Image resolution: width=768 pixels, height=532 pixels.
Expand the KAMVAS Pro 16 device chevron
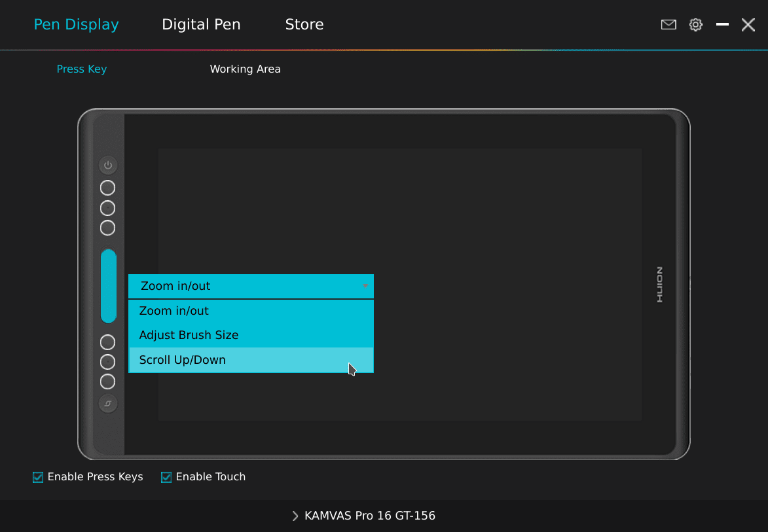click(295, 516)
